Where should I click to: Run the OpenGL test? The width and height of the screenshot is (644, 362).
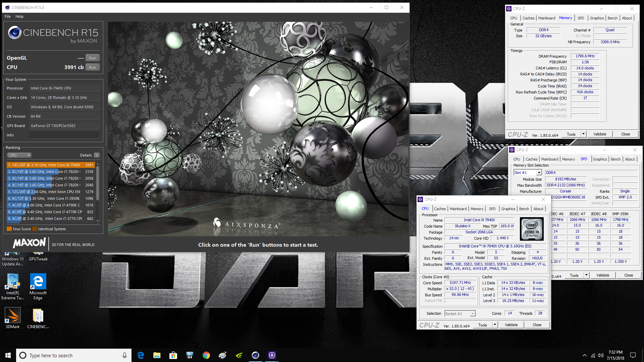click(92, 58)
